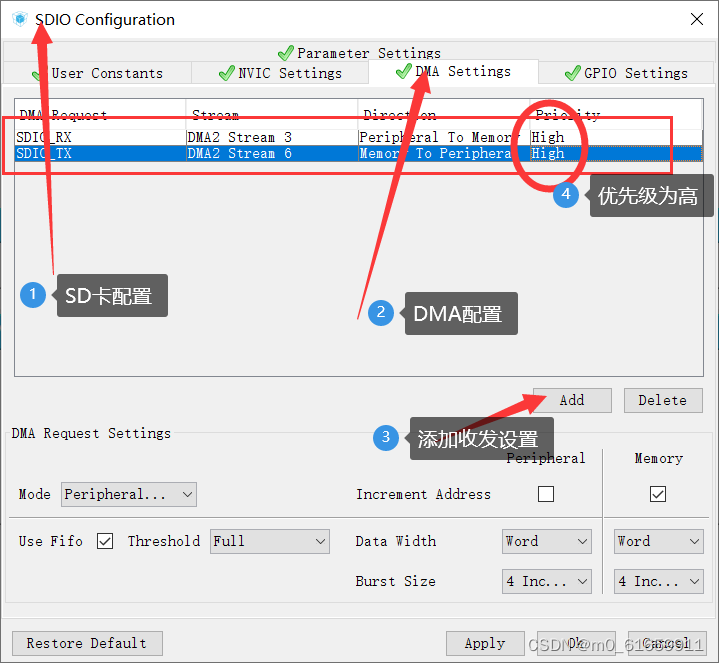Click the Peripheral To Memory direction cell
This screenshot has width=719, height=663.
coord(443,137)
